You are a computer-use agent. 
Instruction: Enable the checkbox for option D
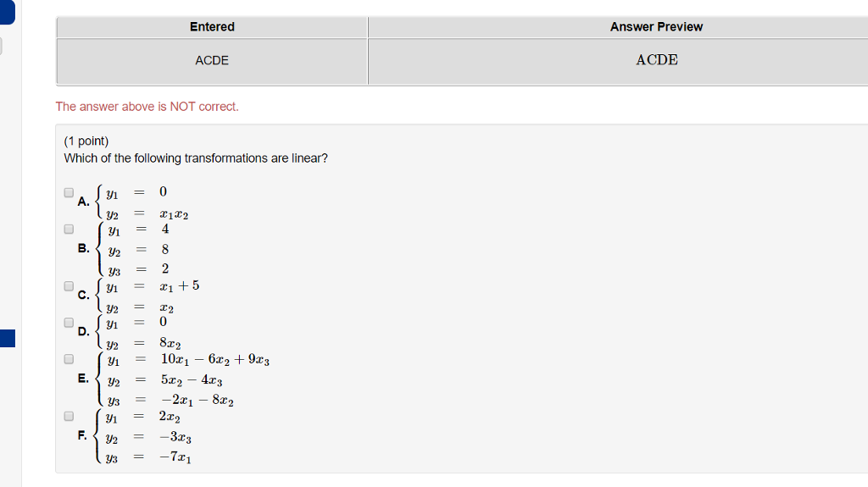click(x=69, y=323)
